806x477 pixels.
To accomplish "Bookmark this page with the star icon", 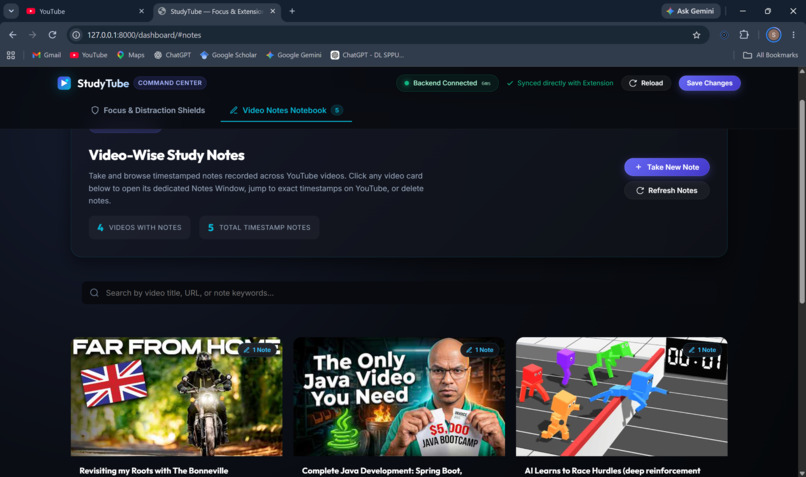I will [697, 35].
